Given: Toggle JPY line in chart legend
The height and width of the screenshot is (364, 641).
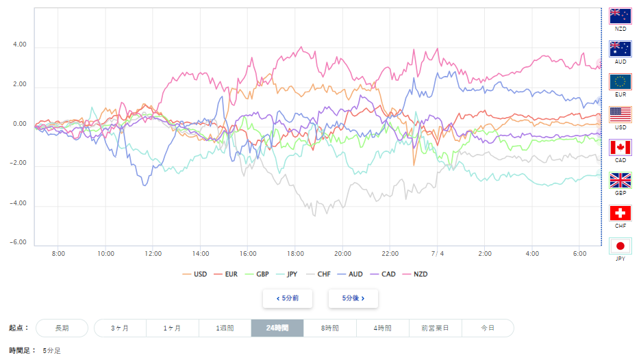Looking at the screenshot, I should [286, 274].
